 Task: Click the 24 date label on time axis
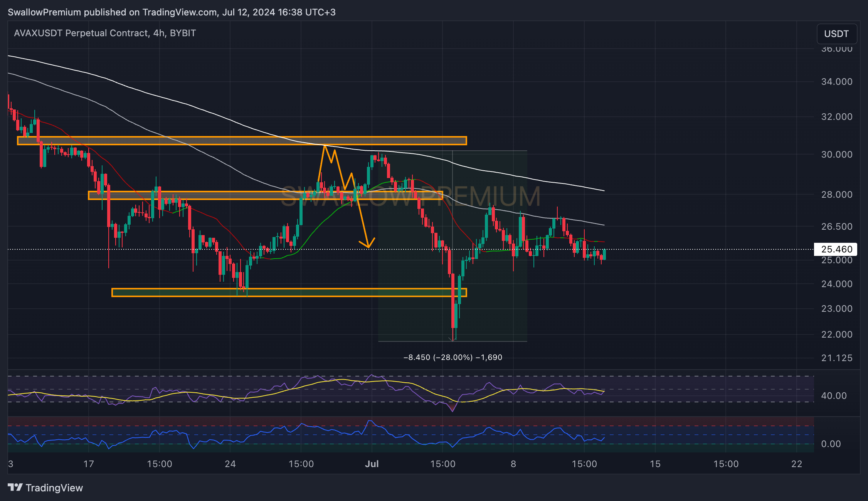point(230,464)
